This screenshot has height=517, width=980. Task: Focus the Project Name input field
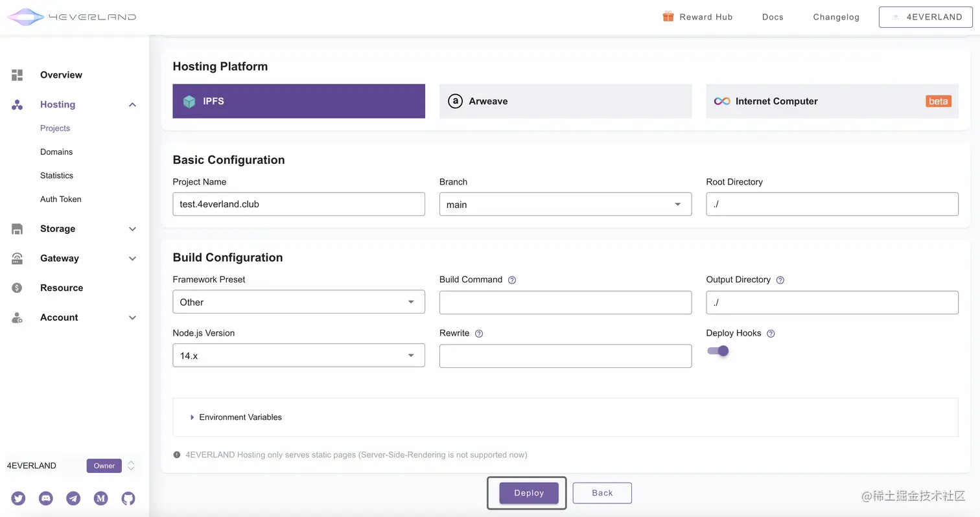coord(299,204)
